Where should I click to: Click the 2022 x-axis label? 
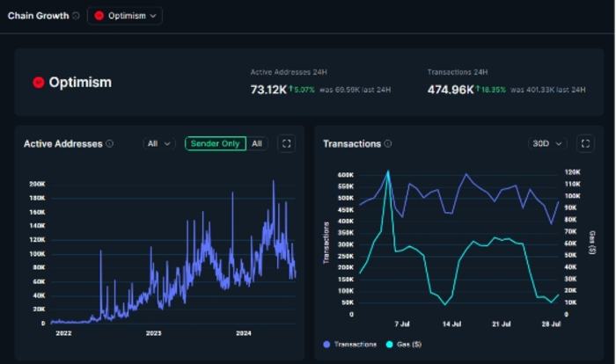coord(63,333)
